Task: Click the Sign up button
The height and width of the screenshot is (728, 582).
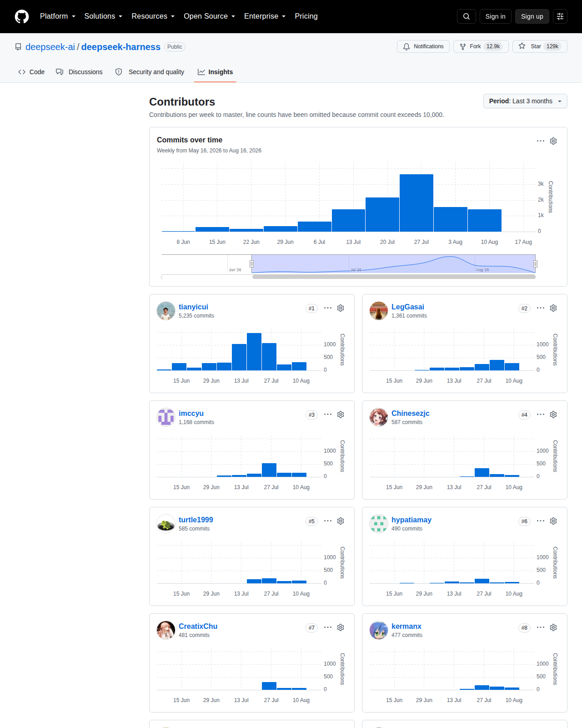Action: [x=532, y=16]
